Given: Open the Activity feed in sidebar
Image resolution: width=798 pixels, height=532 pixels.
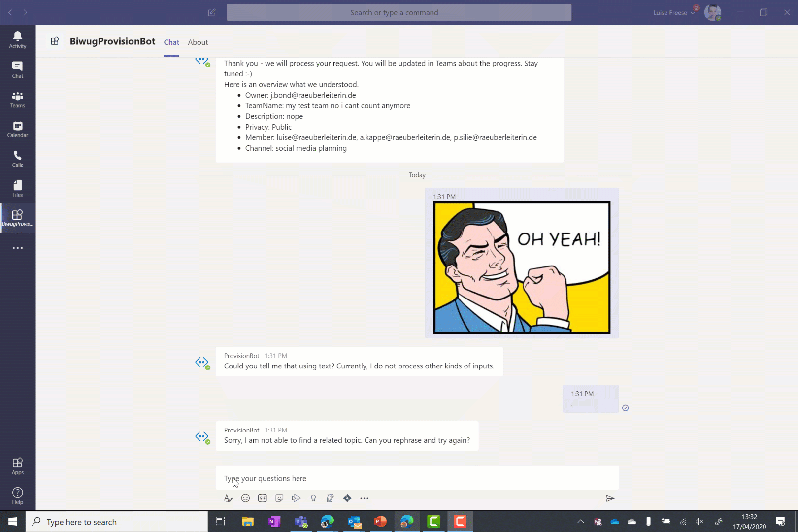Looking at the screenshot, I should click(18, 40).
